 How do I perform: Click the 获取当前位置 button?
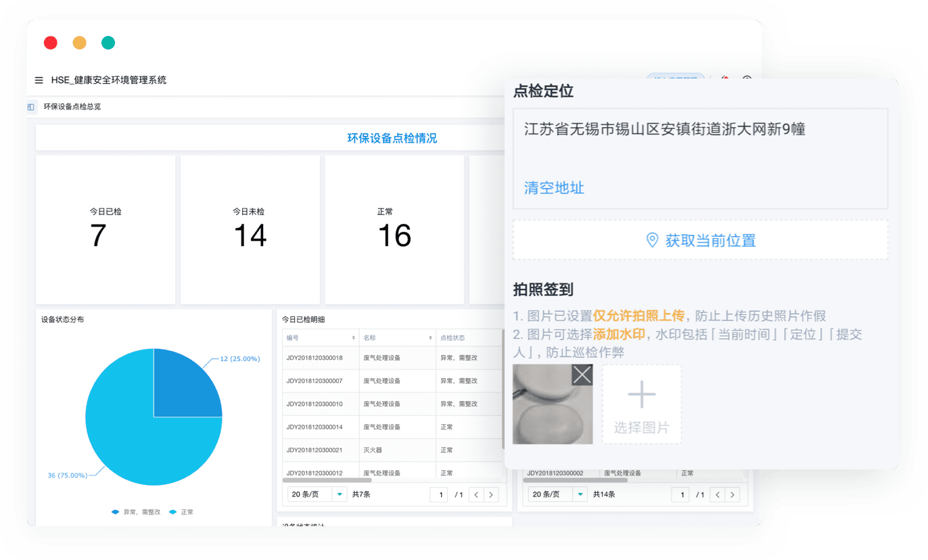pyautogui.click(x=700, y=240)
